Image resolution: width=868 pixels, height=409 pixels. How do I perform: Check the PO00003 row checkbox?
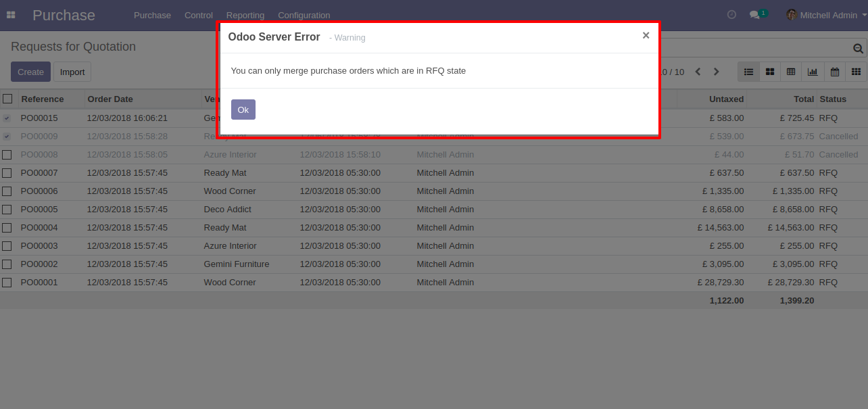point(7,245)
